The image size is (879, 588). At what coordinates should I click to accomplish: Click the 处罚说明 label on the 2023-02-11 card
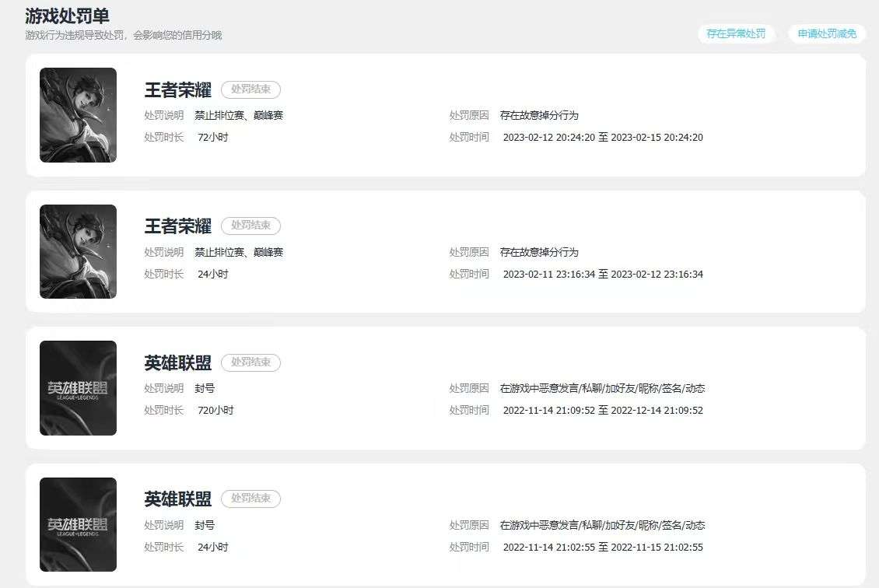click(163, 252)
